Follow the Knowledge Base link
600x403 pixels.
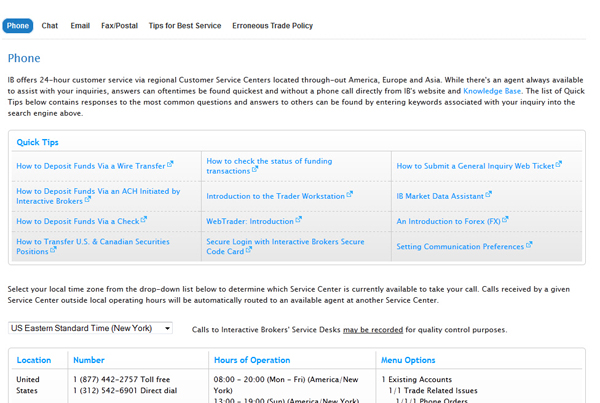492,91
